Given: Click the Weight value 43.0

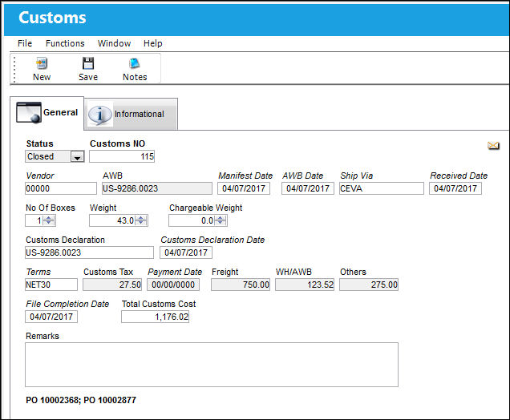Looking at the screenshot, I should coord(112,220).
